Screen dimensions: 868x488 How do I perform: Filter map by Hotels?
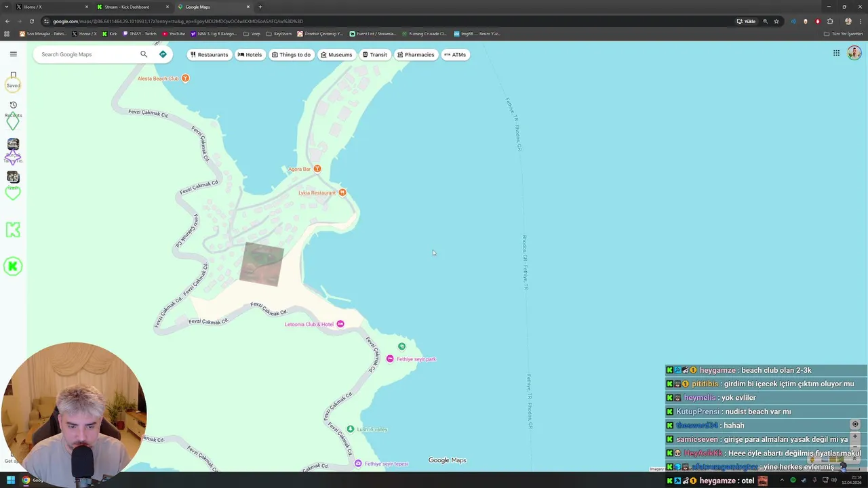pos(250,55)
